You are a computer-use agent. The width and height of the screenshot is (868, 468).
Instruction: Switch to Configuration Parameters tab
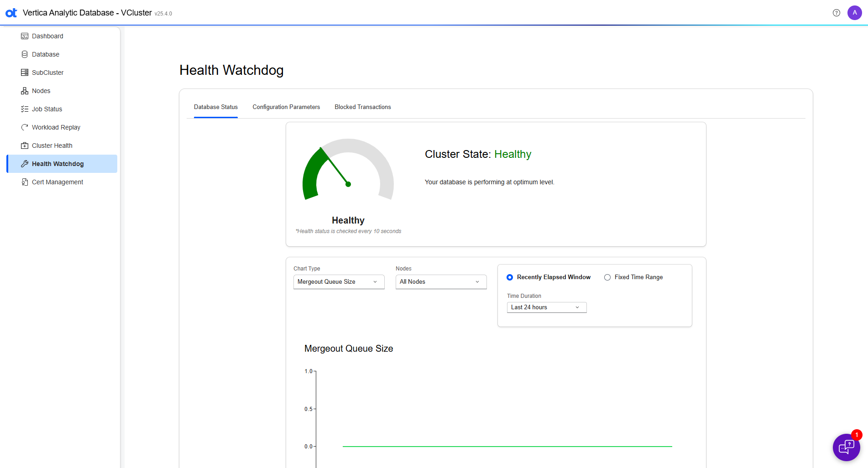[x=286, y=107]
